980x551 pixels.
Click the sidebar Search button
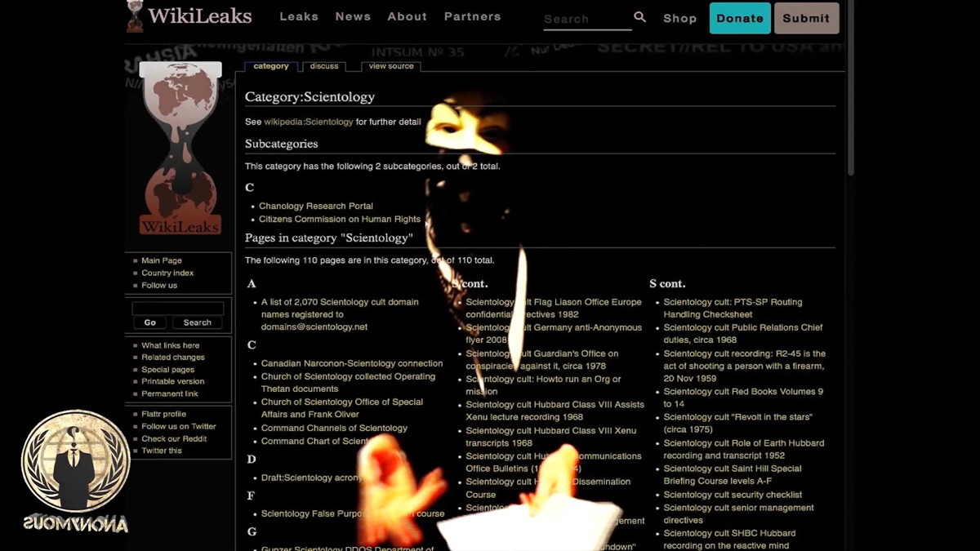tap(198, 322)
